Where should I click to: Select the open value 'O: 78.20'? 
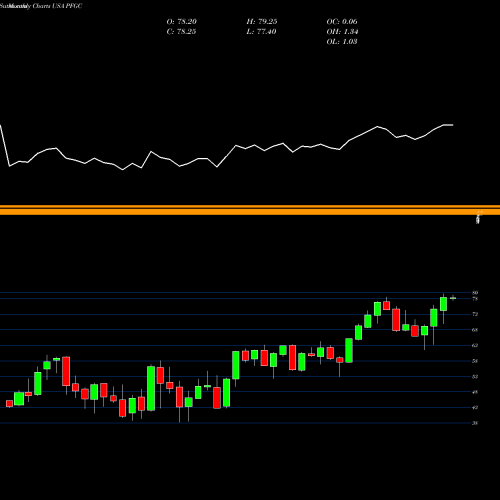[x=182, y=22]
